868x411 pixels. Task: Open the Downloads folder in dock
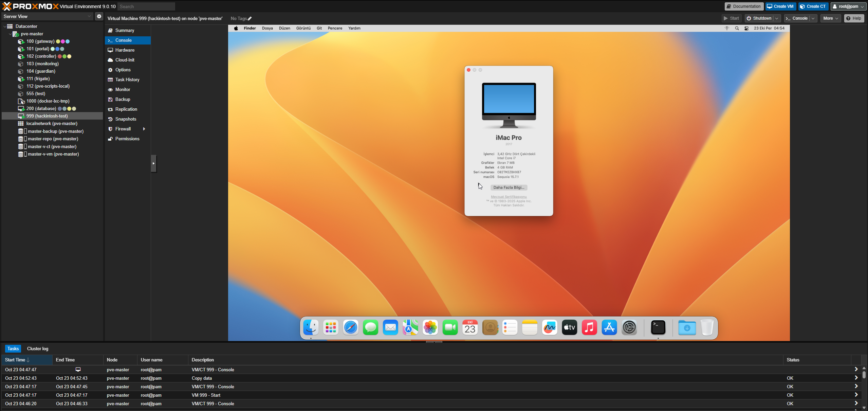tap(687, 327)
